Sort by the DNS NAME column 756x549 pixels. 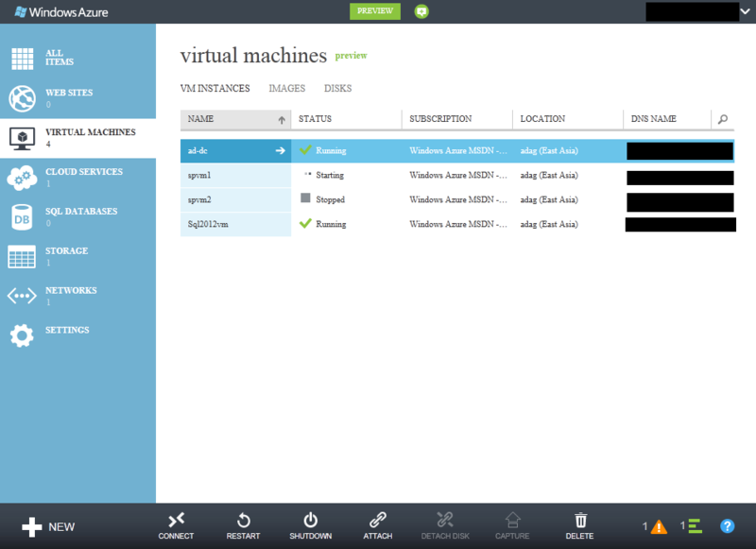(667, 119)
